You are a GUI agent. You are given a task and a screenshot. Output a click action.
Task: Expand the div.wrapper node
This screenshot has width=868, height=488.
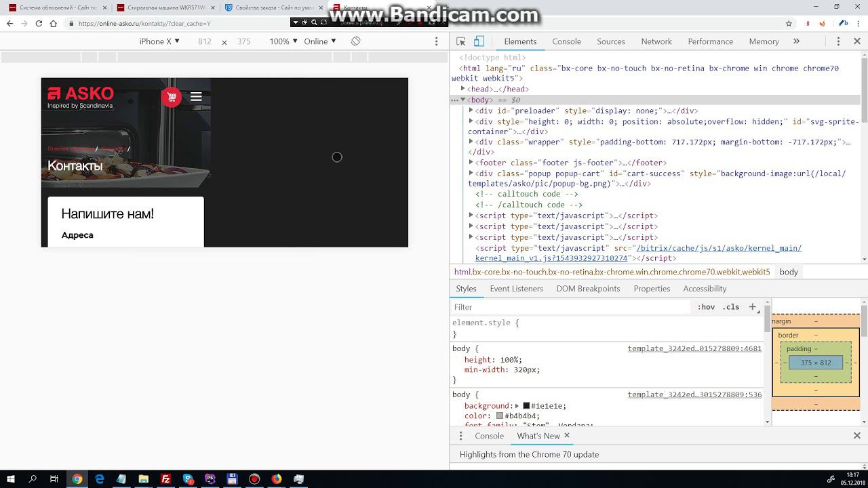(471, 142)
